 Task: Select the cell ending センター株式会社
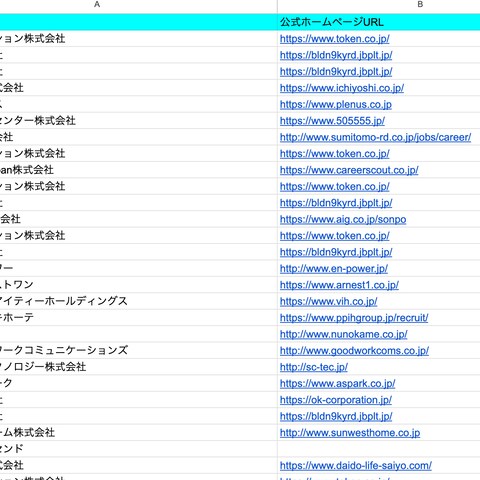coord(138,121)
